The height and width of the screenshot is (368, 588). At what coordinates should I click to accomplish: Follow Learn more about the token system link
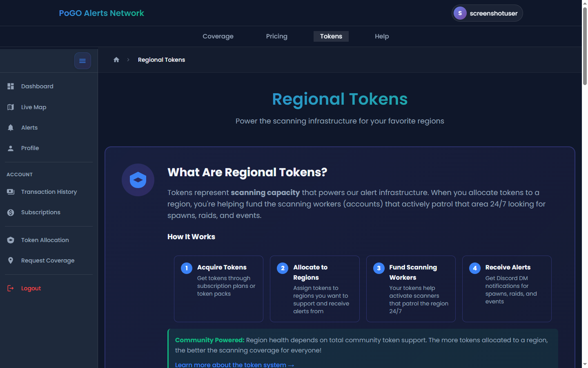pyautogui.click(x=235, y=364)
